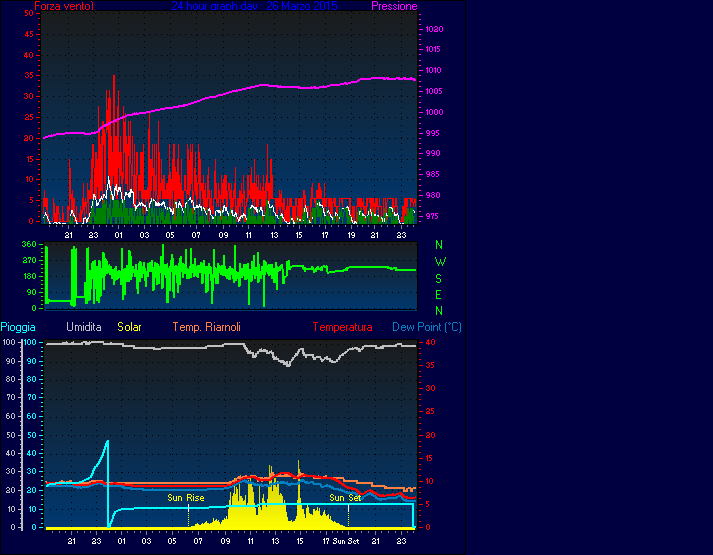The image size is (713, 555).
Task: Click the pressure axis value "985"
Action: [433, 174]
